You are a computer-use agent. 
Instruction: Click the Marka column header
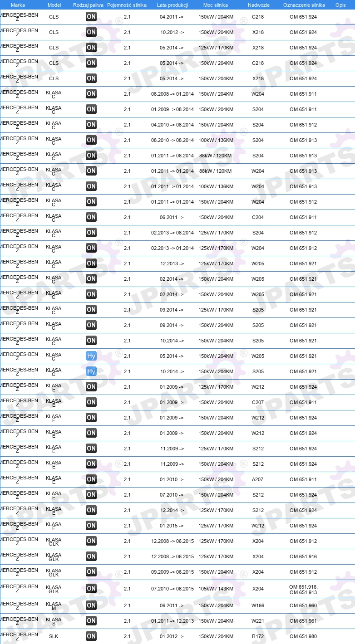pos(18,5)
